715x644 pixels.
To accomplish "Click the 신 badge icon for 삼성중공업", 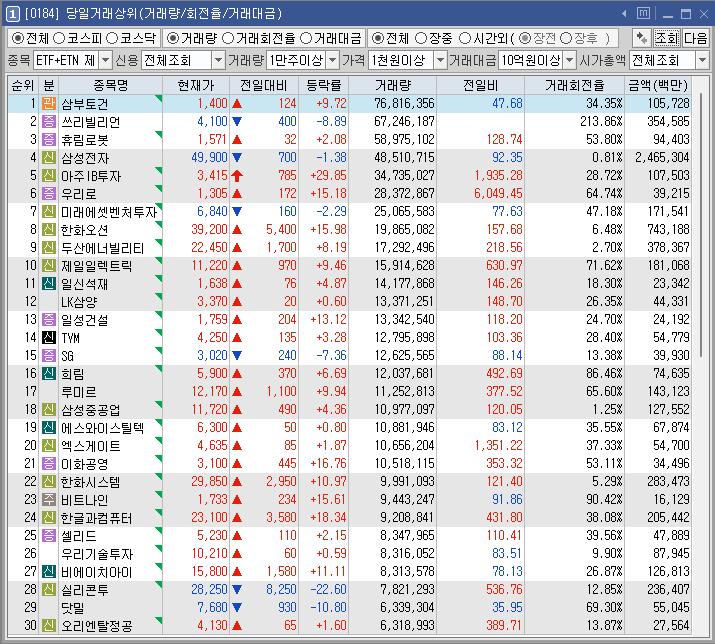I will click(49, 410).
